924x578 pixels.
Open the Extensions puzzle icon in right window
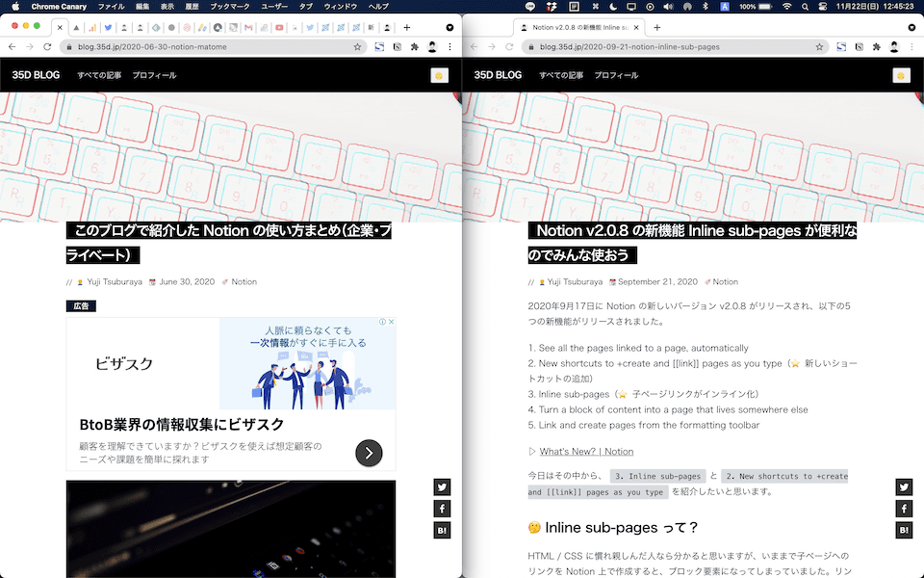tap(876, 46)
